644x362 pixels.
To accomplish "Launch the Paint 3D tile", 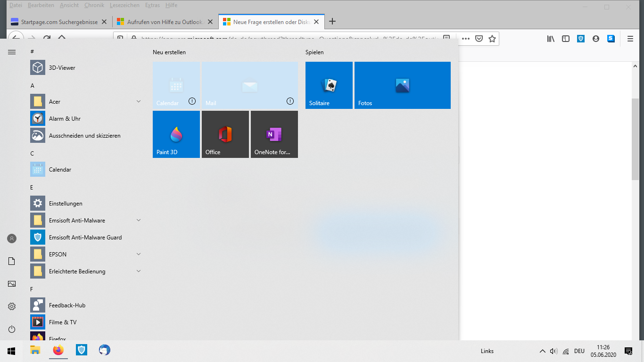I will (x=176, y=134).
